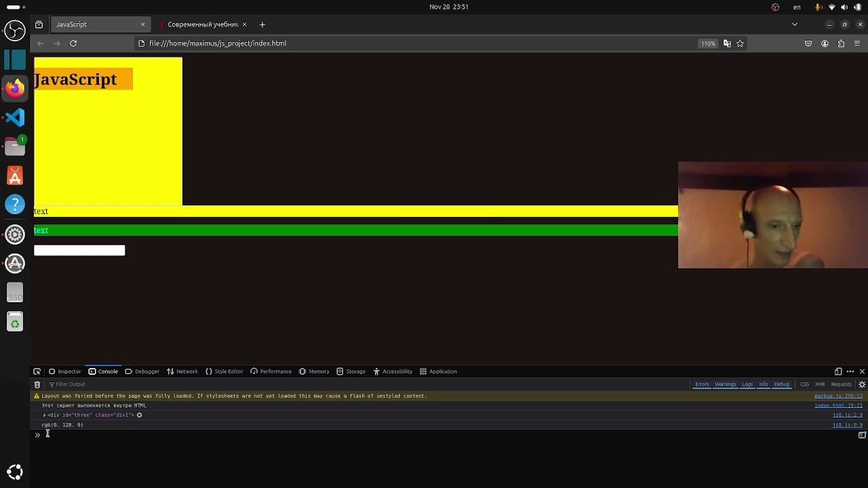Screen dimensions: 868x488
Task: Switch to the Storage tab
Action: pos(351,371)
